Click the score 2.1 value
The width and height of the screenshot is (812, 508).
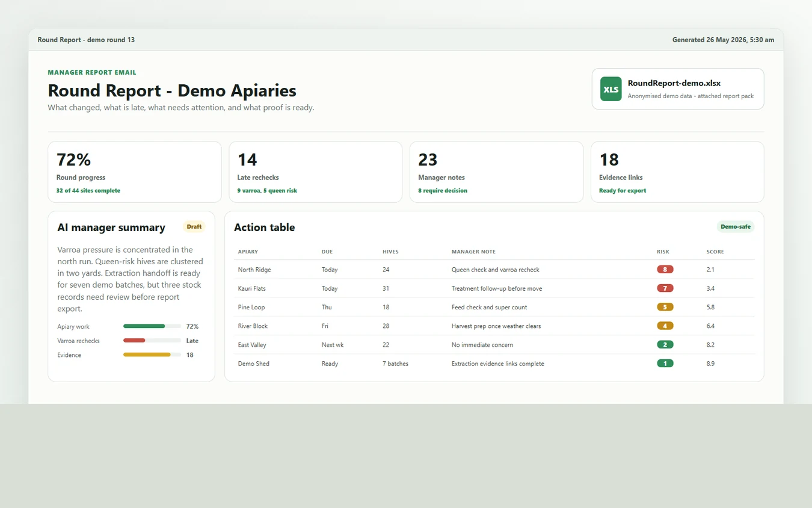(710, 270)
